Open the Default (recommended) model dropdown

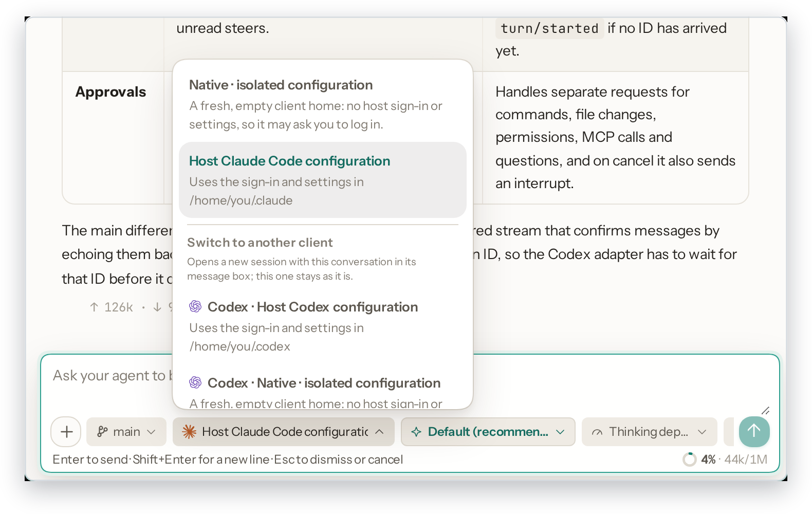tap(488, 432)
